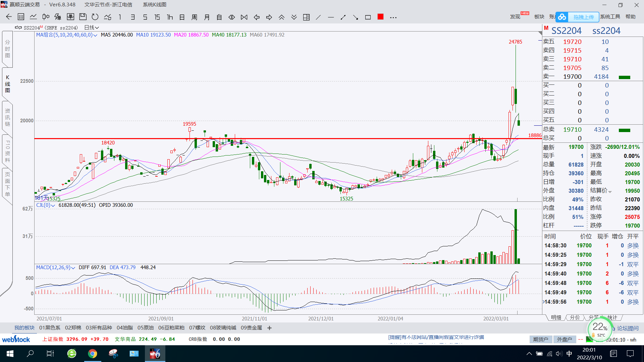Select the diagonal line drawing tool
Viewport: 644px width, 362px height.
(x=318, y=17)
